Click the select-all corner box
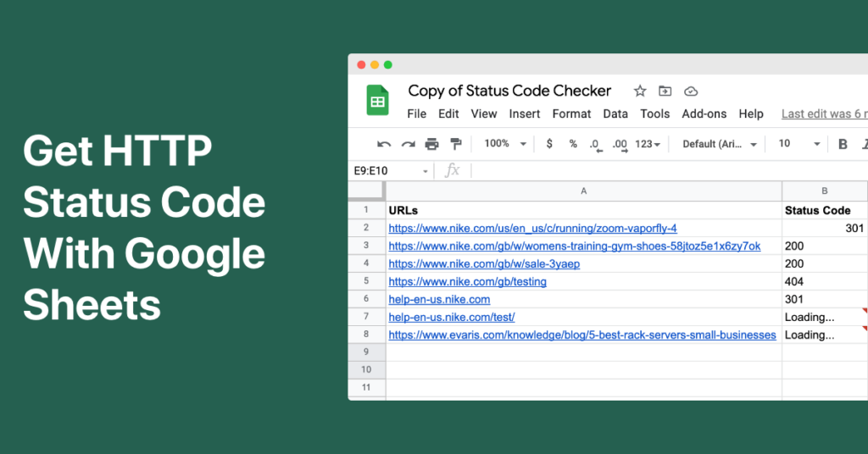The height and width of the screenshot is (454, 868). 366,191
